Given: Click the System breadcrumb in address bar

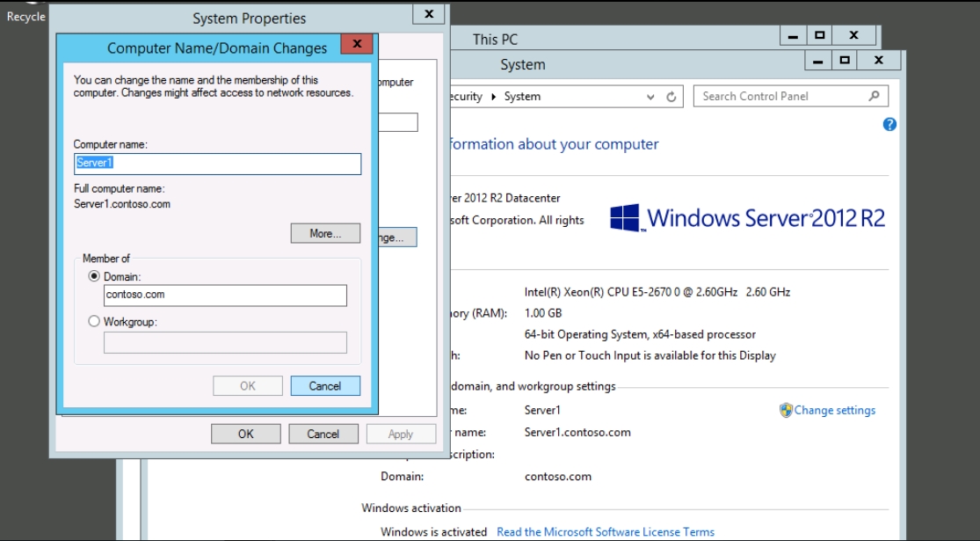Looking at the screenshot, I should (x=522, y=96).
